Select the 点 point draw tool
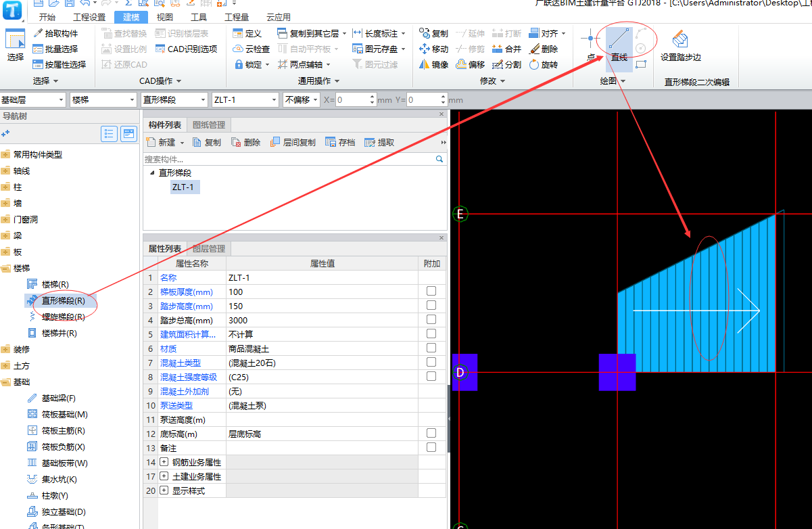 tap(591, 45)
